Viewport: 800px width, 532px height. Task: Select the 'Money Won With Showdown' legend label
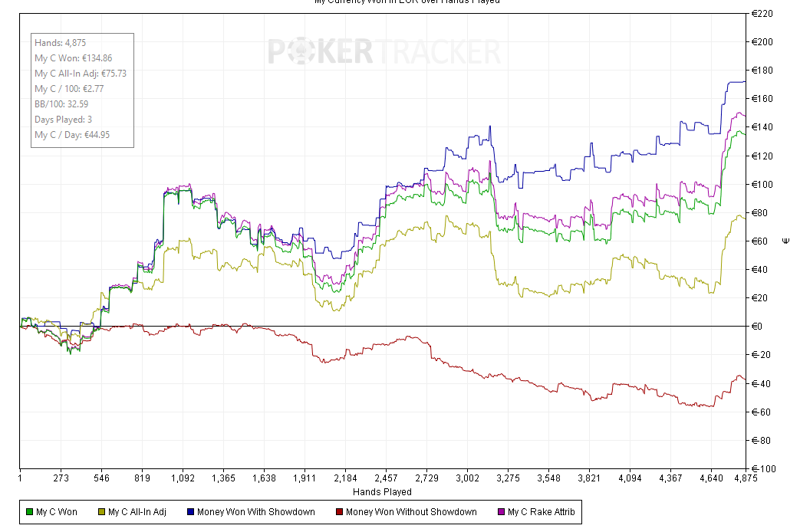tap(256, 512)
